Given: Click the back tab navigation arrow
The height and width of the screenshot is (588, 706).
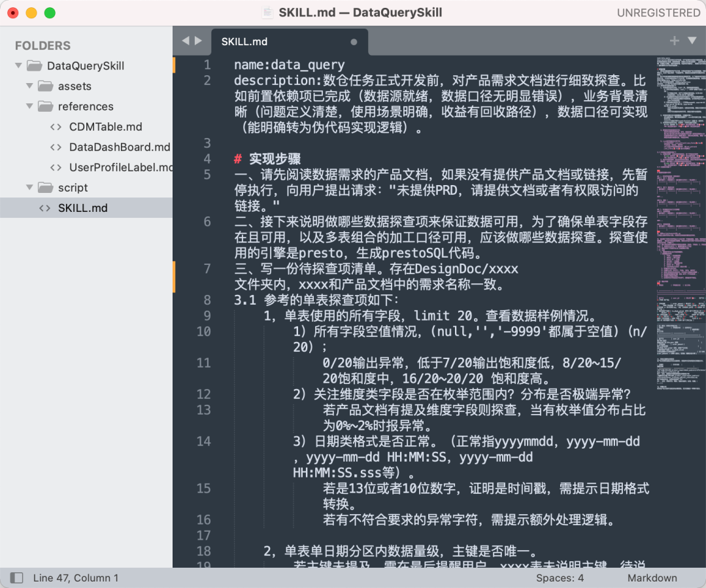Looking at the screenshot, I should tap(185, 41).
